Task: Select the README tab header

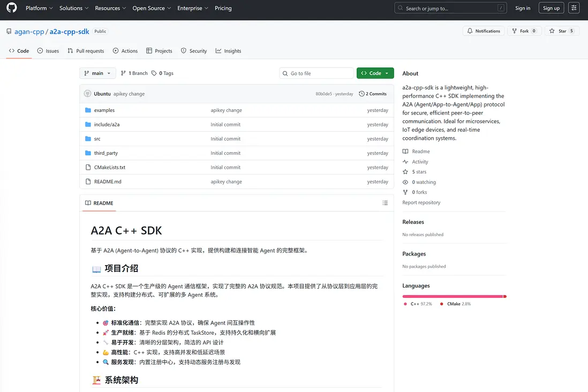Action: point(100,203)
